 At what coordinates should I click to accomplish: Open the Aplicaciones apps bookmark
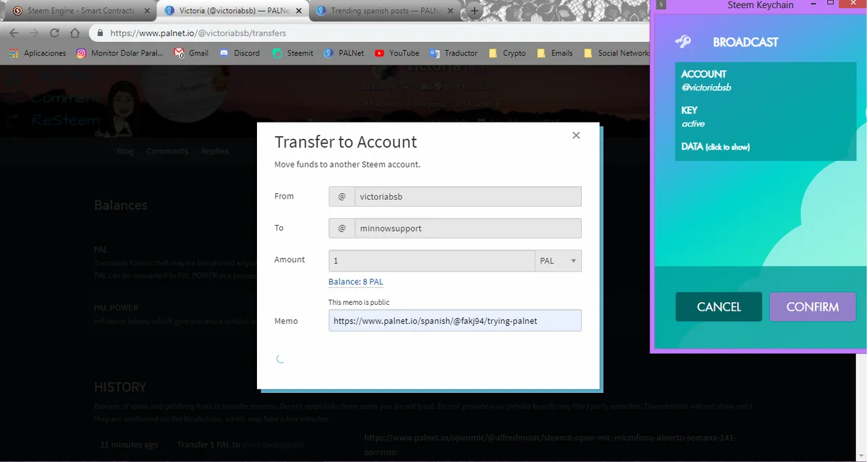pos(38,53)
